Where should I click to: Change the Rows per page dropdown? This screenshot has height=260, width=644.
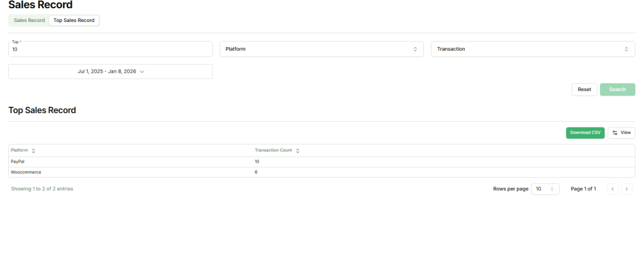click(x=545, y=189)
